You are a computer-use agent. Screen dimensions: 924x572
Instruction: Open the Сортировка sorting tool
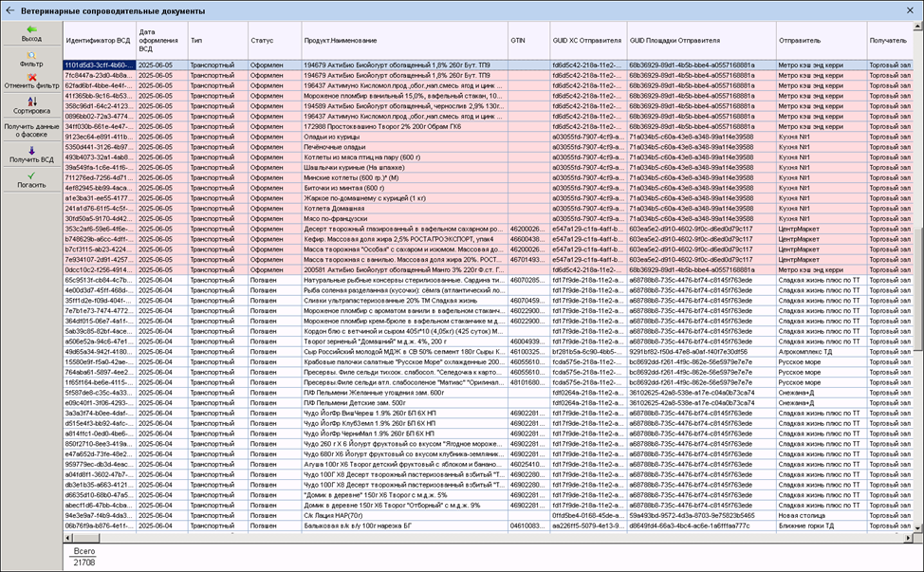(31, 104)
